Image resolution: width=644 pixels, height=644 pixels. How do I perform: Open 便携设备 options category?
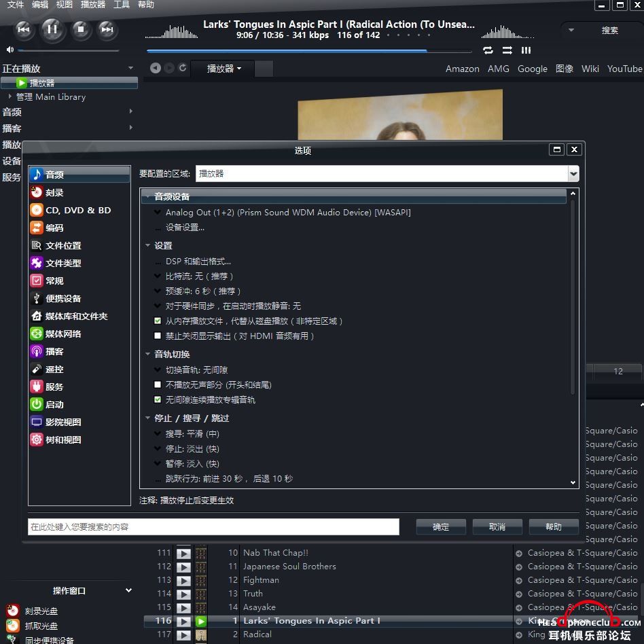tap(79, 298)
